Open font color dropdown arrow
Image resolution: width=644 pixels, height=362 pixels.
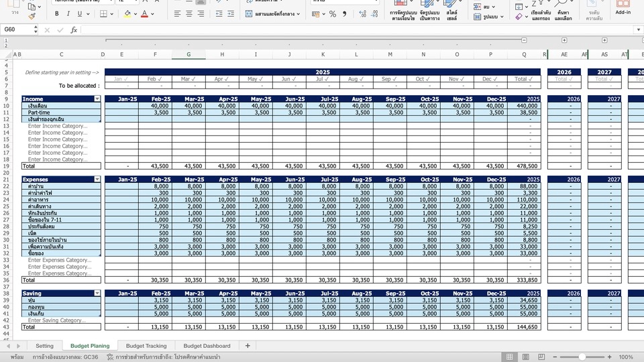coord(152,14)
